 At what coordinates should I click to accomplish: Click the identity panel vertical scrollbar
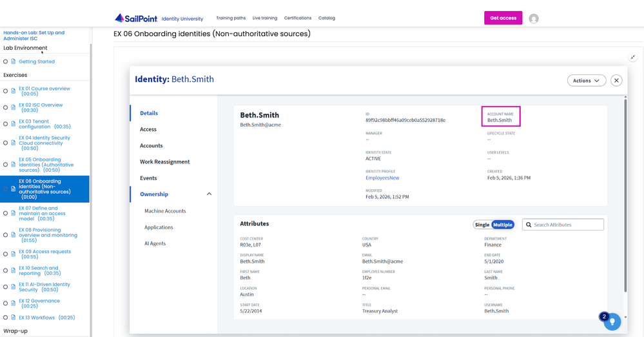625,196
